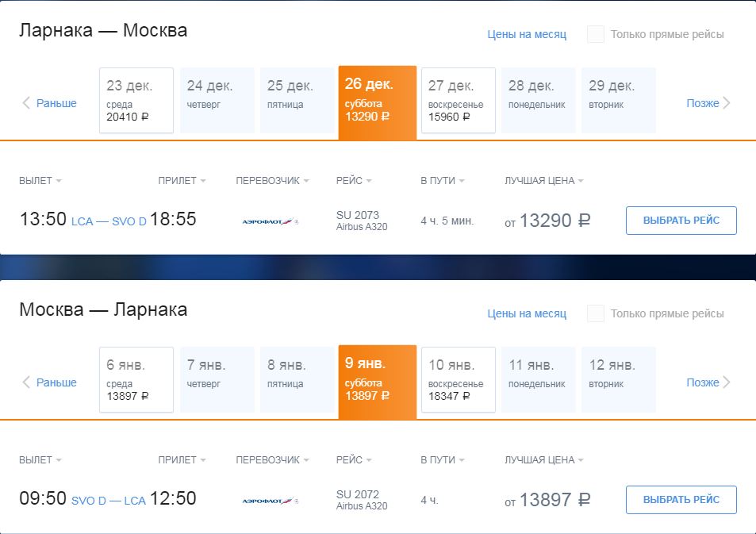Click the Aeroflot logo on flight SU 2073
Screen dimensions: 756x534
tap(270, 221)
